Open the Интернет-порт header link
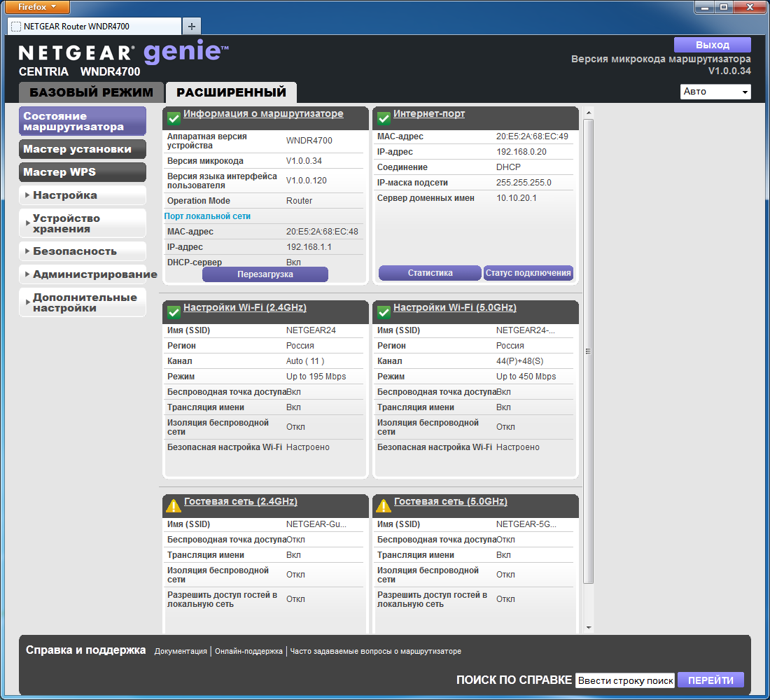This screenshot has height=700, width=770. (x=428, y=113)
